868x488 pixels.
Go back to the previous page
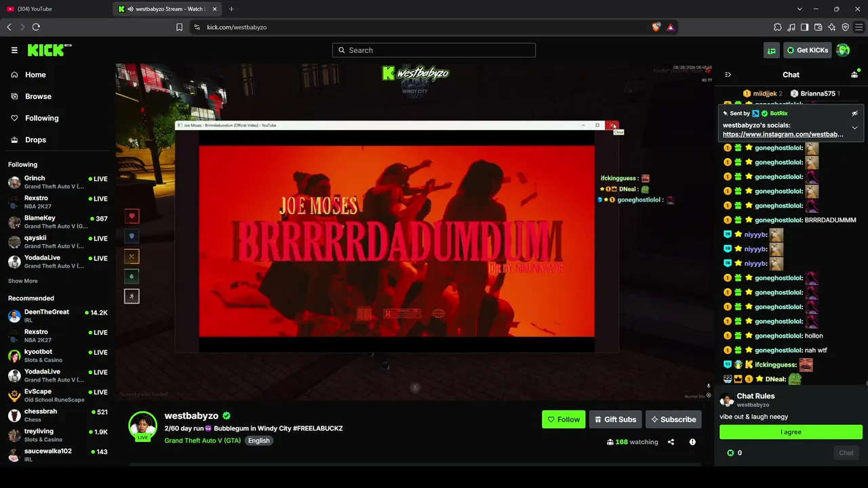pyautogui.click(x=9, y=27)
